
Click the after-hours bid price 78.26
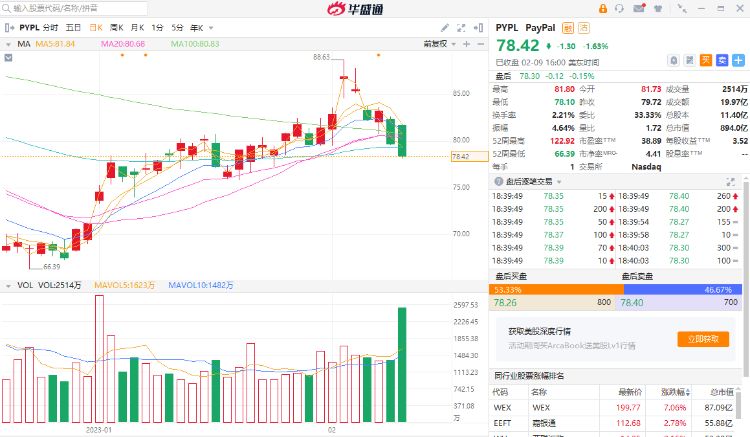click(505, 303)
